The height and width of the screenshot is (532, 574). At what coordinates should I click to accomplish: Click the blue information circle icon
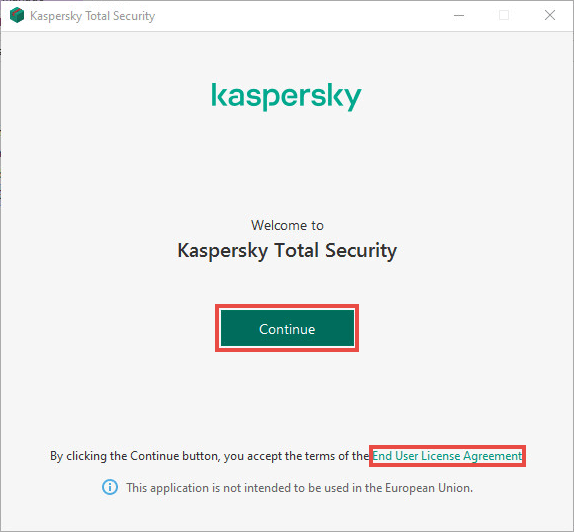tap(110, 487)
